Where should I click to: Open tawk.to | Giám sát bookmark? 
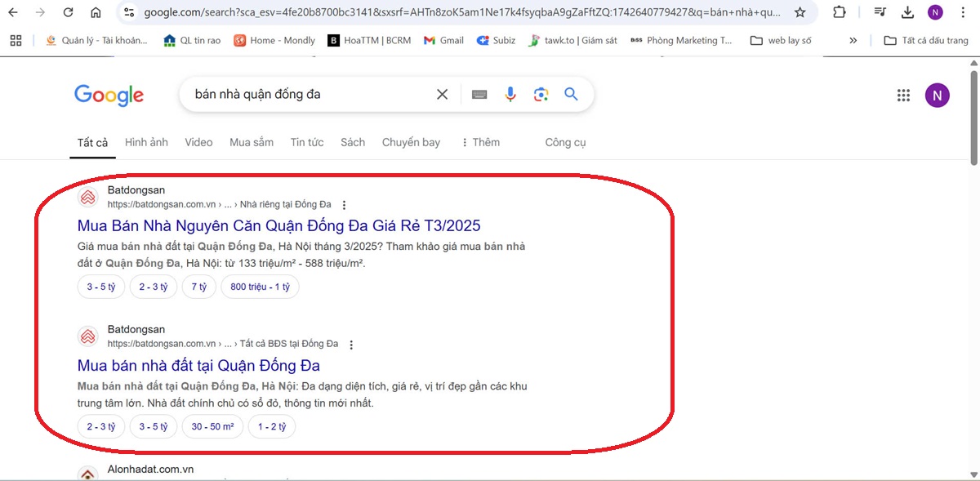pyautogui.click(x=572, y=40)
